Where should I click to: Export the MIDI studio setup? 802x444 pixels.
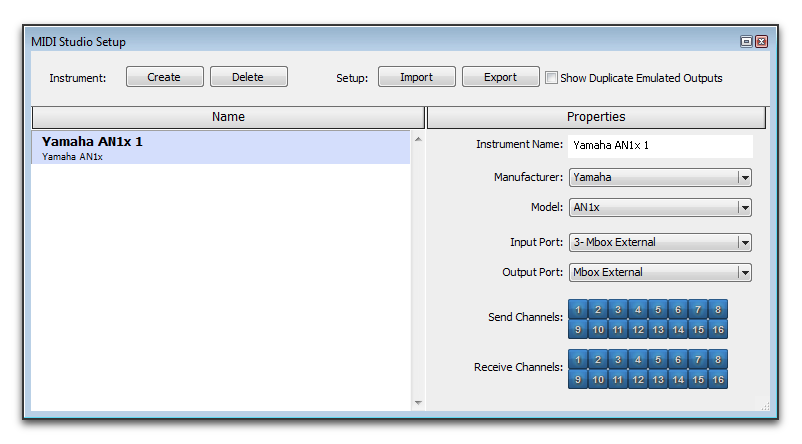[501, 77]
